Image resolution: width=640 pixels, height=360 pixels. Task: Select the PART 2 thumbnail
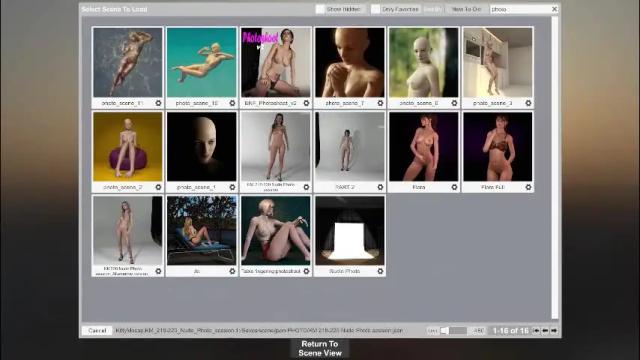(x=350, y=147)
